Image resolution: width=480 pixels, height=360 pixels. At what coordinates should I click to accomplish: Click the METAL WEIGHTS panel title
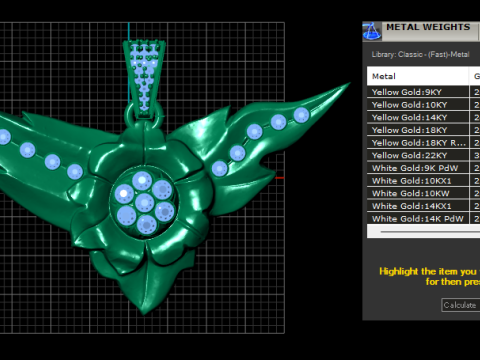click(x=428, y=27)
